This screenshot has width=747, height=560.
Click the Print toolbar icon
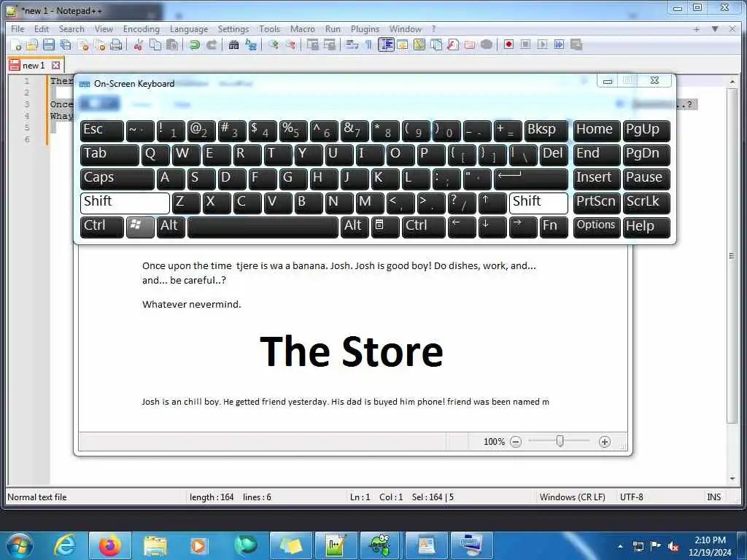tap(116, 45)
